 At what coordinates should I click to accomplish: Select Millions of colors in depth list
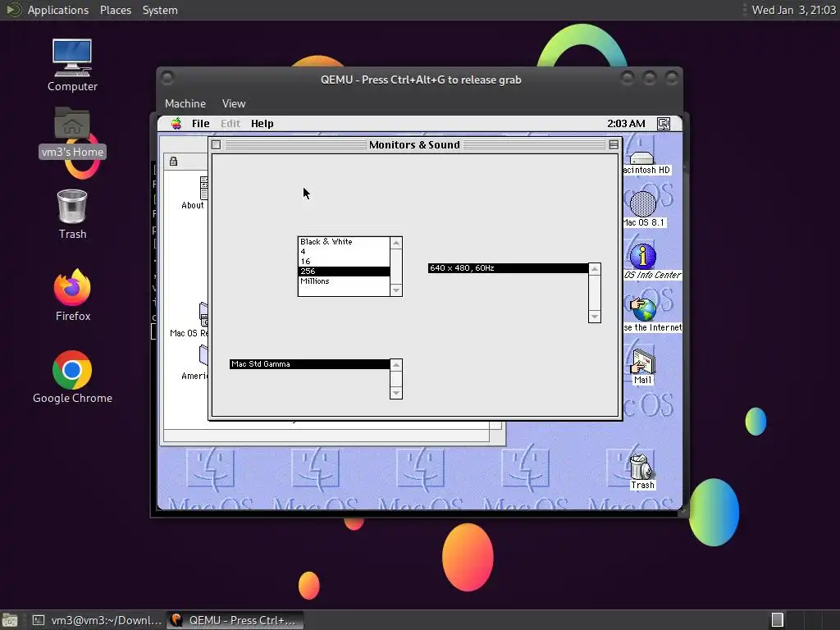344,281
